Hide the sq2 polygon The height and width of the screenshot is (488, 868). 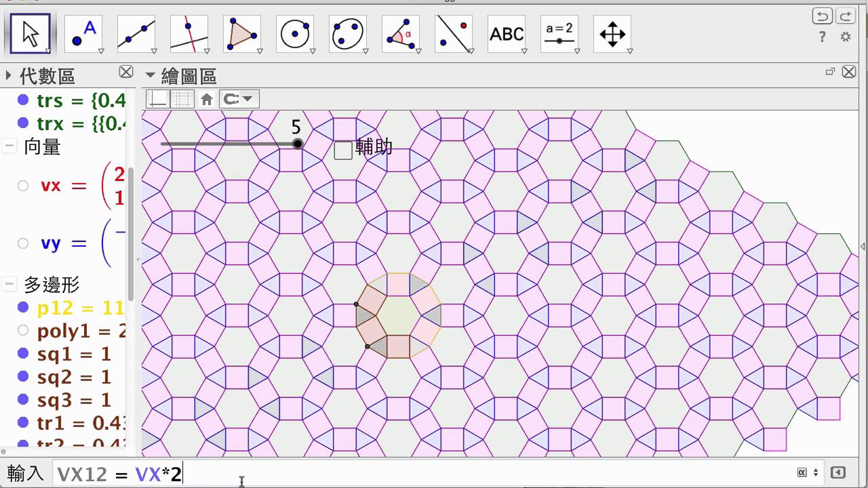pyautogui.click(x=23, y=377)
